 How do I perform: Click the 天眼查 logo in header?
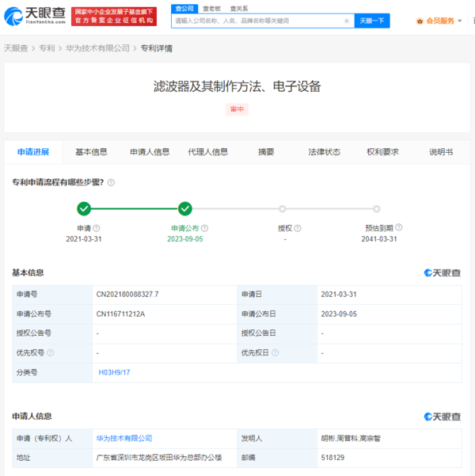pyautogui.click(x=34, y=16)
